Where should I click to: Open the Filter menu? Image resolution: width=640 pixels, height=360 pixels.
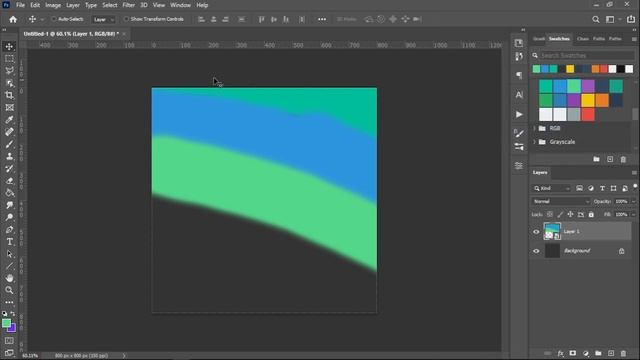(x=129, y=5)
